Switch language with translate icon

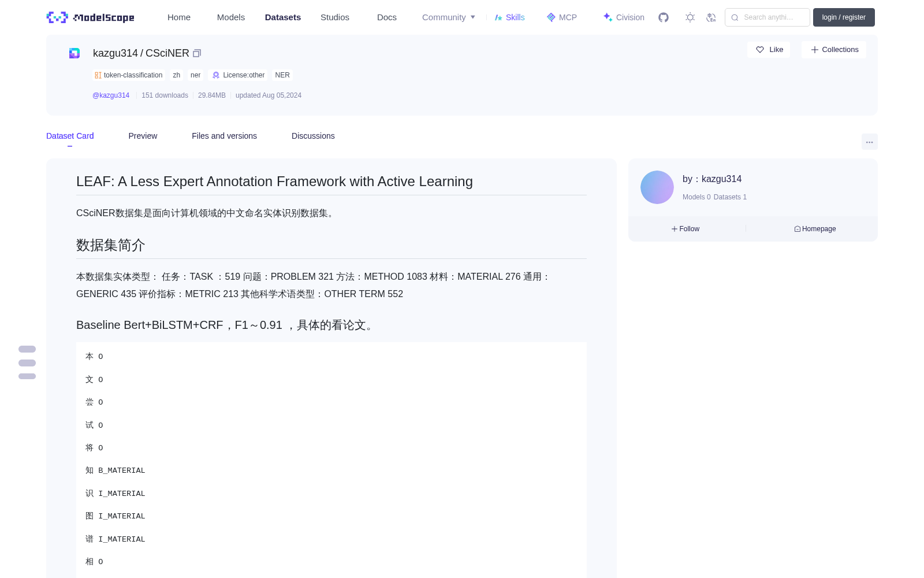(711, 17)
